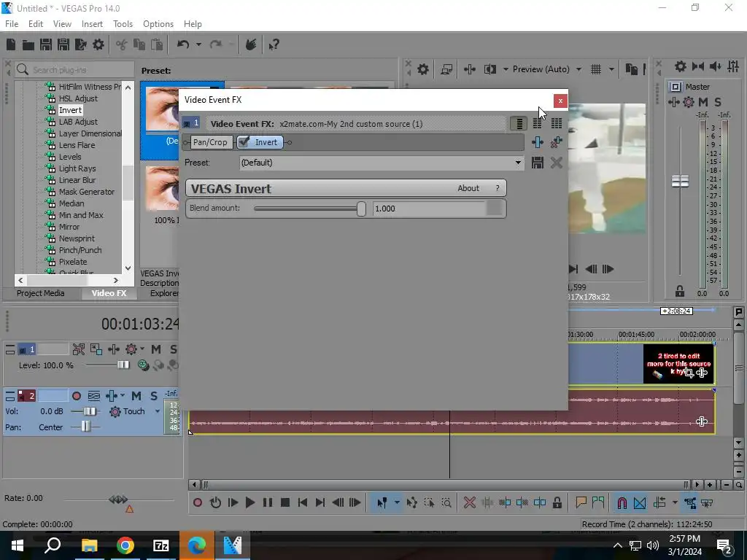Open Event Pan/Crop icon in FX window
The width and height of the screenshot is (747, 560).
click(x=538, y=142)
